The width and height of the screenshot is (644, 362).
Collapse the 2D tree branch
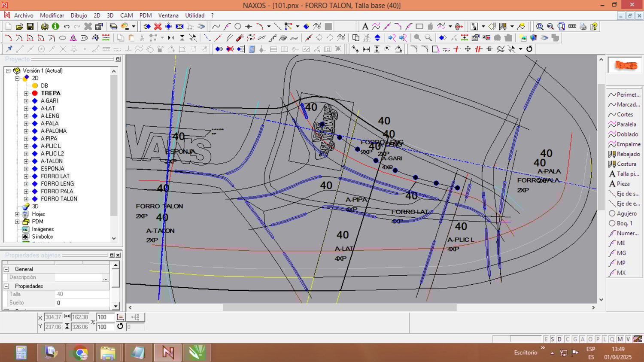click(x=17, y=78)
